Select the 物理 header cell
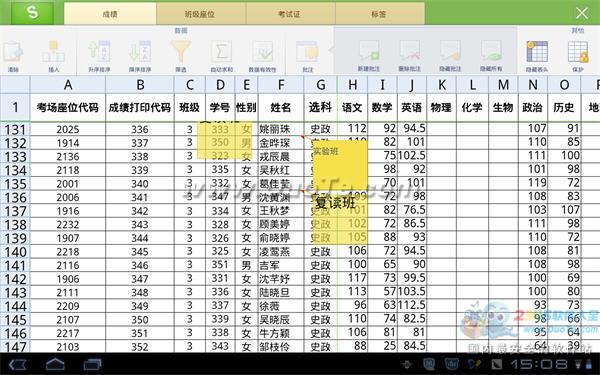The width and height of the screenshot is (600, 375). coord(441,108)
